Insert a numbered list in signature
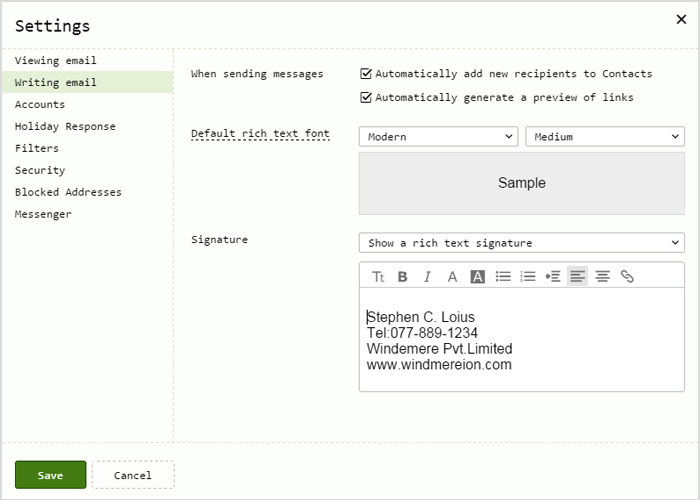This screenshot has height=500, width=700. click(528, 277)
